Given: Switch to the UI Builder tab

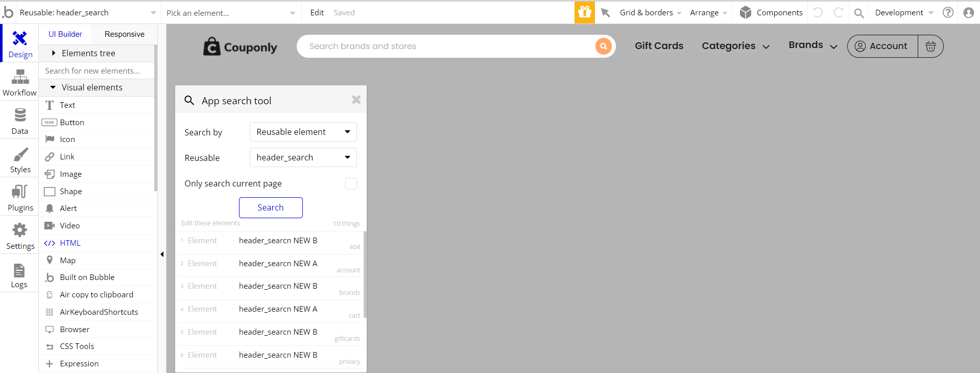Looking at the screenshot, I should tap(65, 34).
